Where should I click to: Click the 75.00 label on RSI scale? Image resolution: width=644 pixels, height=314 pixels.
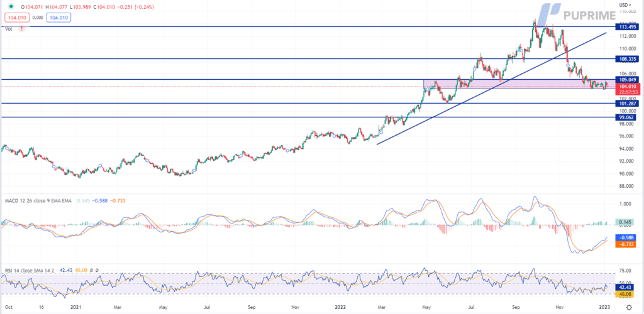tap(625, 271)
